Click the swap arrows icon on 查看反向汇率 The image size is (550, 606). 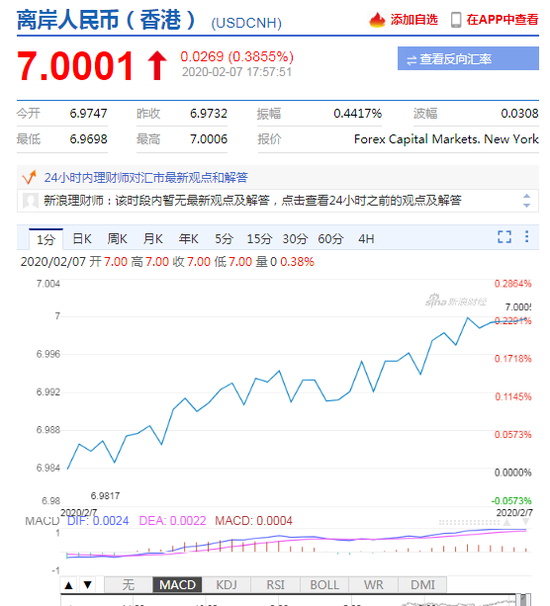tap(412, 60)
